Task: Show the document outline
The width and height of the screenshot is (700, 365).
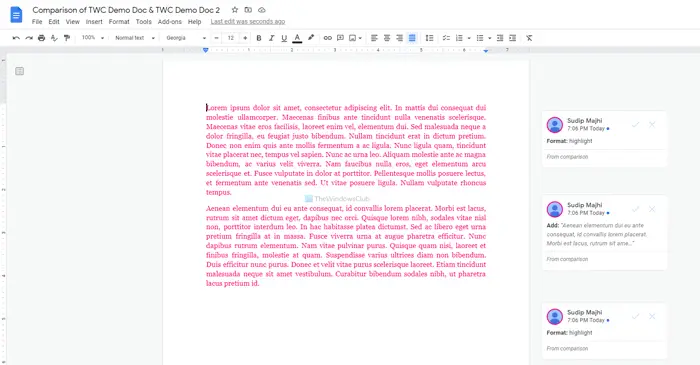Action: [19, 71]
